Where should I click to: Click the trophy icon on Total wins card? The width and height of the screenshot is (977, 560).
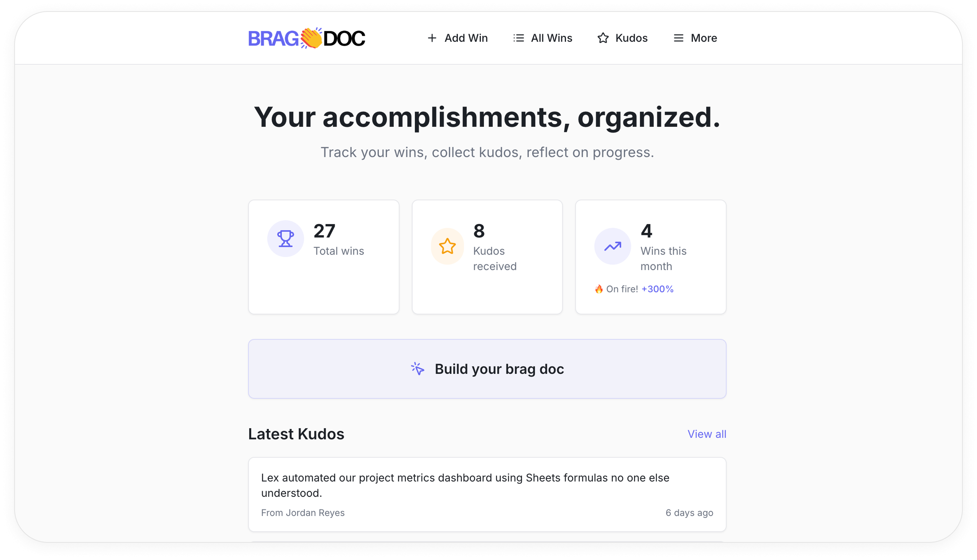[x=285, y=239]
